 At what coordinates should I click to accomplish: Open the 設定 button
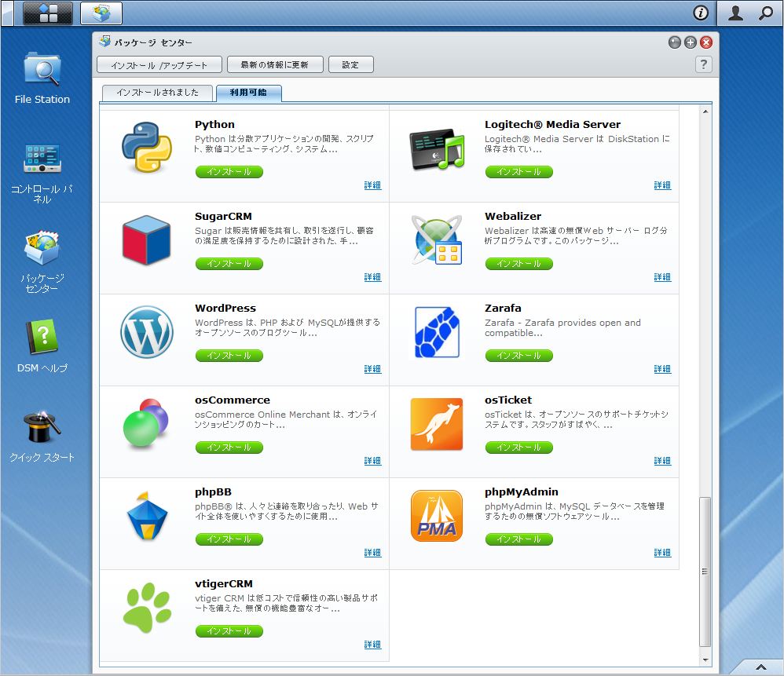[350, 65]
